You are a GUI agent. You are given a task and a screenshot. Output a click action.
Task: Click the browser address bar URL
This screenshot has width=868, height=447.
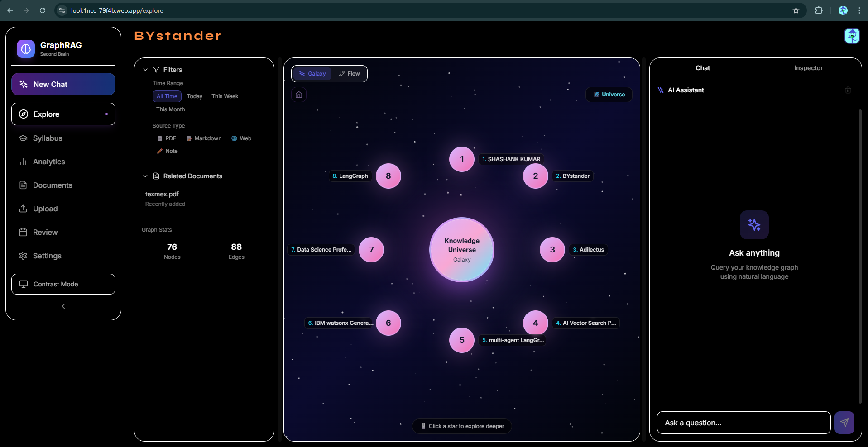click(117, 10)
